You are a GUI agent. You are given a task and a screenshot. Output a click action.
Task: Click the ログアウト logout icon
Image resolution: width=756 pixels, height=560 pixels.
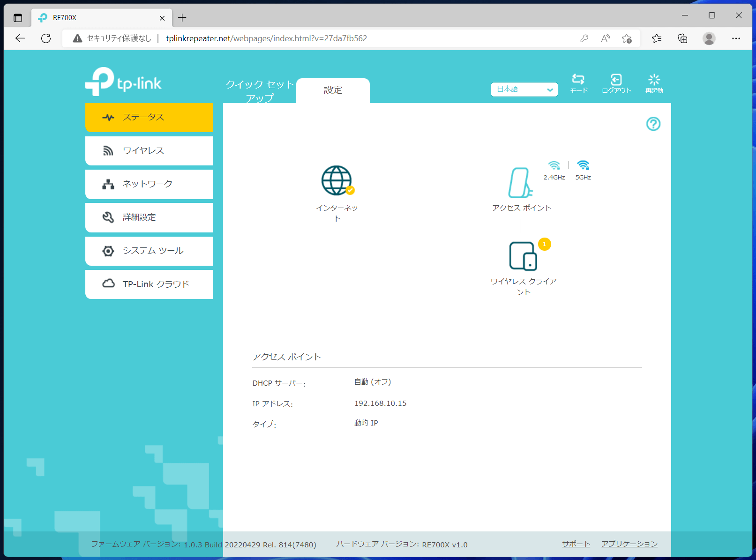tap(616, 83)
